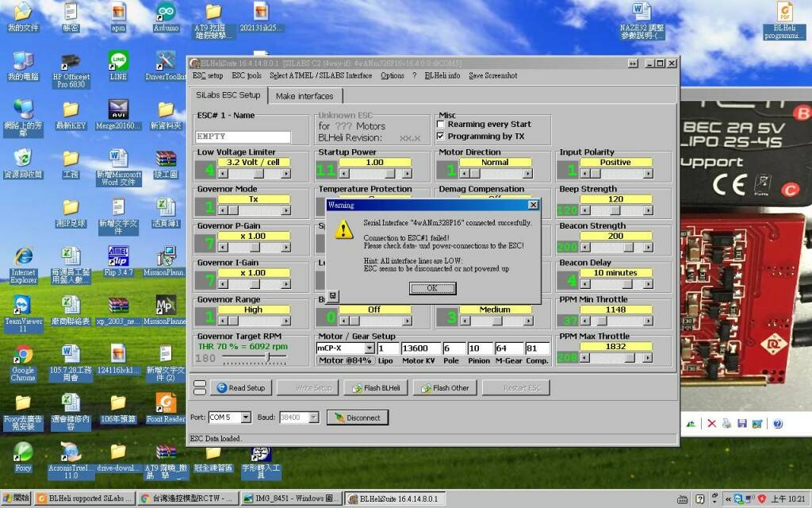Click the small icon at warning dialog's bottom-left
The image size is (812, 508).
click(332, 295)
